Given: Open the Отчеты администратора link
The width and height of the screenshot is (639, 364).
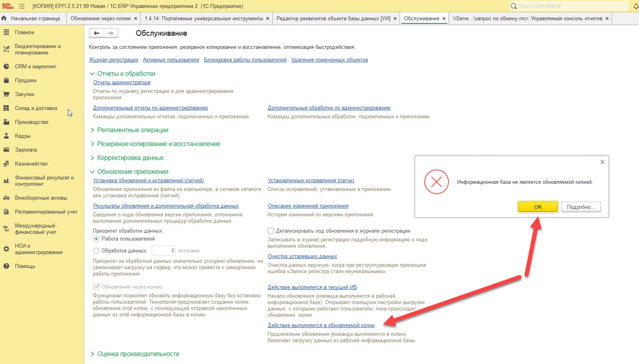Looking at the screenshot, I should [122, 82].
